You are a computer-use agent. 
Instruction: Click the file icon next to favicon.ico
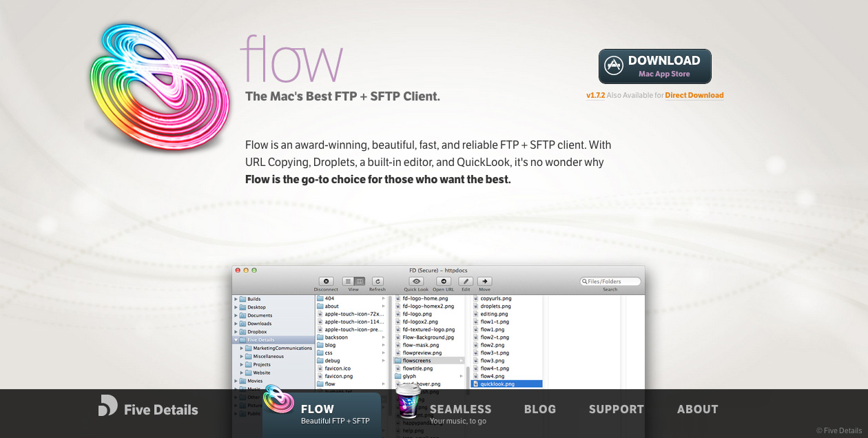320,368
